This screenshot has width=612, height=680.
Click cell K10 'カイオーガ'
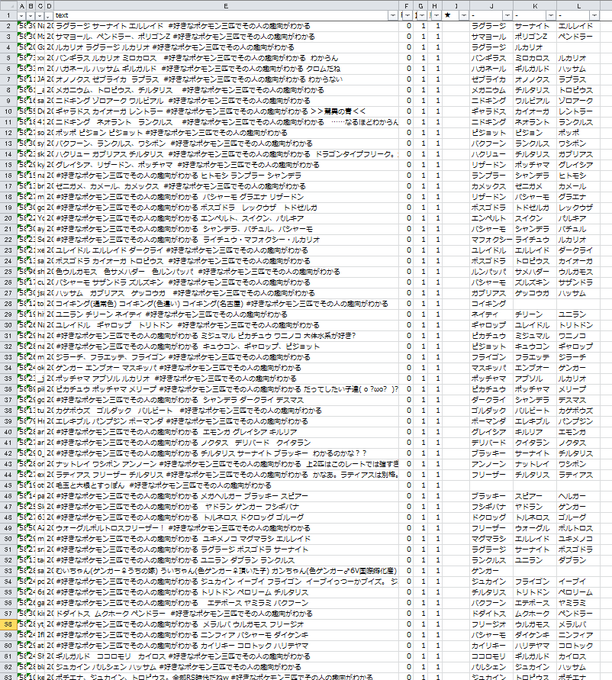(x=535, y=111)
